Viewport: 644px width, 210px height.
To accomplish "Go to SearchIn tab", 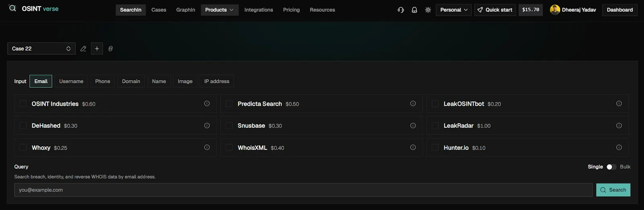I will (x=131, y=10).
